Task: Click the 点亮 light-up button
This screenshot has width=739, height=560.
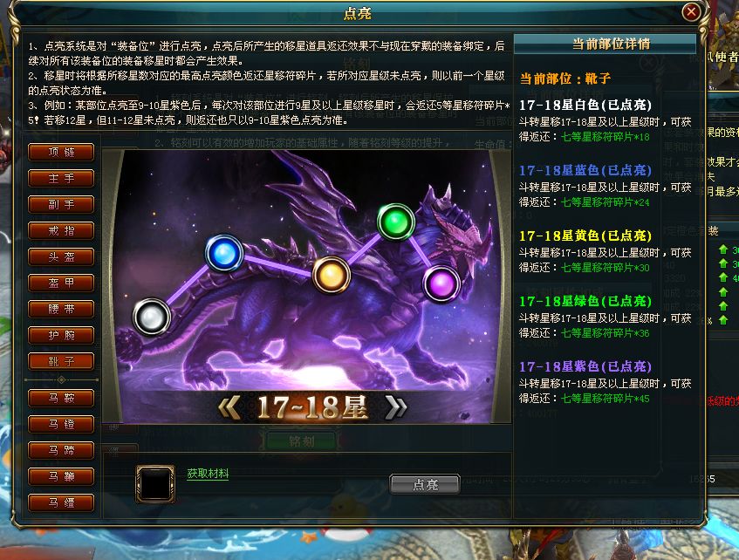Action: pyautogui.click(x=425, y=485)
